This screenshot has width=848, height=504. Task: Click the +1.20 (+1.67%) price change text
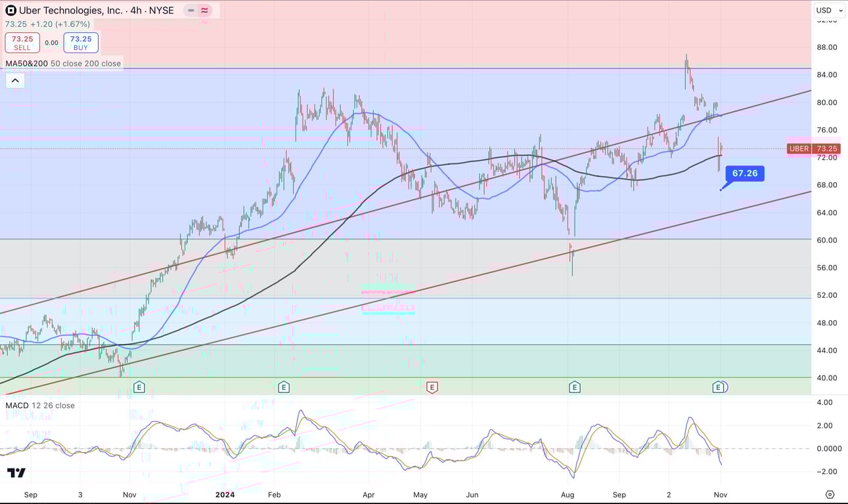pos(60,24)
